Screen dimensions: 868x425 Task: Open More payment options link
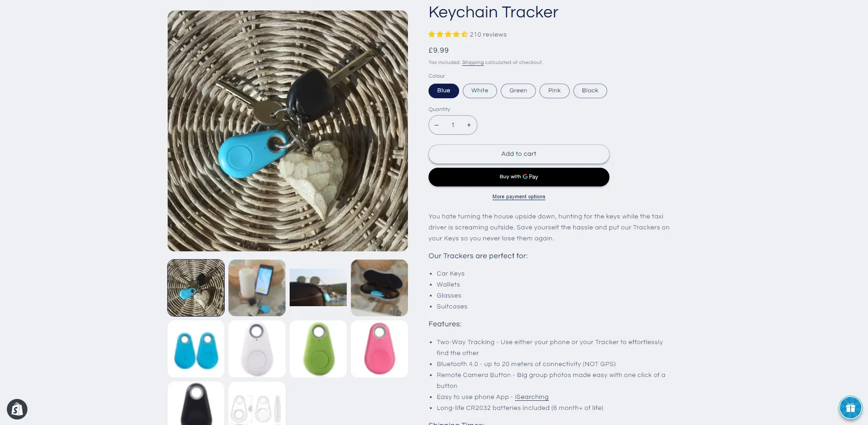[x=519, y=197]
